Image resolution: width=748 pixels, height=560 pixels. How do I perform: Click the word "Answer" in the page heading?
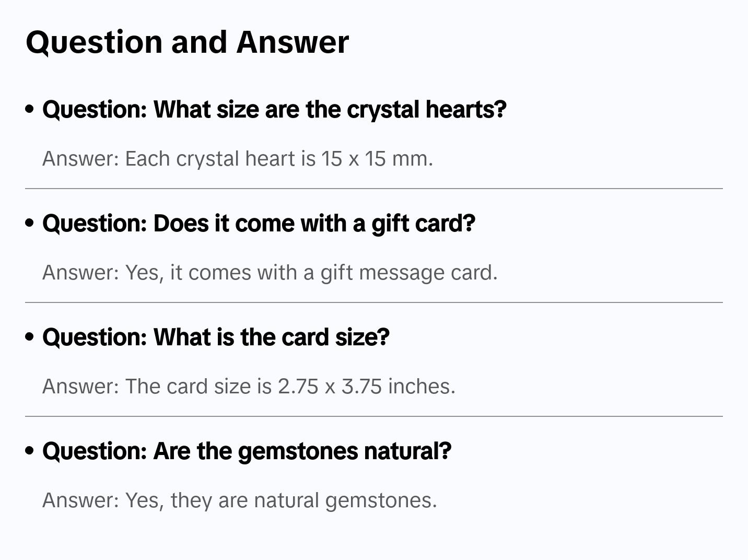tap(293, 42)
